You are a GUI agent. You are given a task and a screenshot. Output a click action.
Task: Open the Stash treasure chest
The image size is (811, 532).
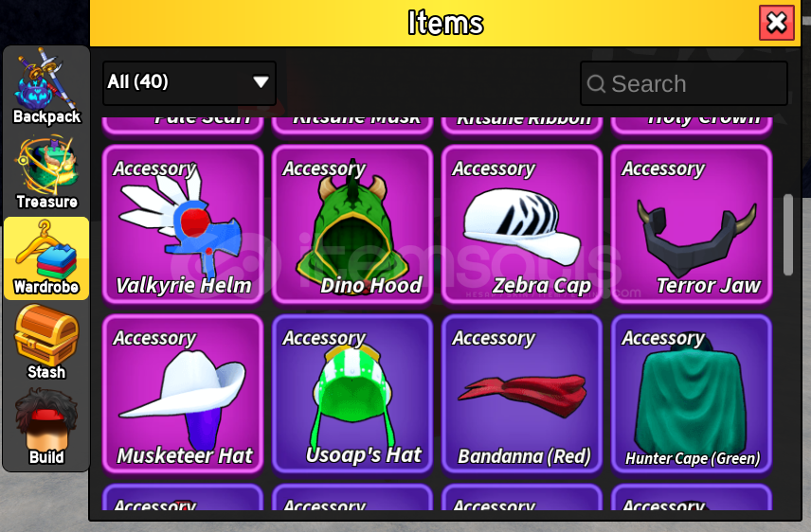point(46,343)
